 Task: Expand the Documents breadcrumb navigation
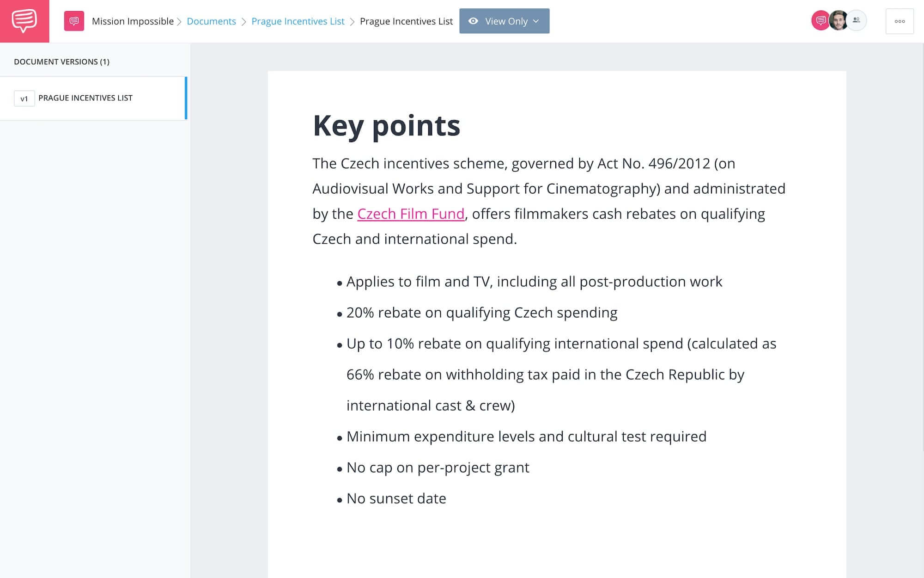pyautogui.click(x=211, y=21)
